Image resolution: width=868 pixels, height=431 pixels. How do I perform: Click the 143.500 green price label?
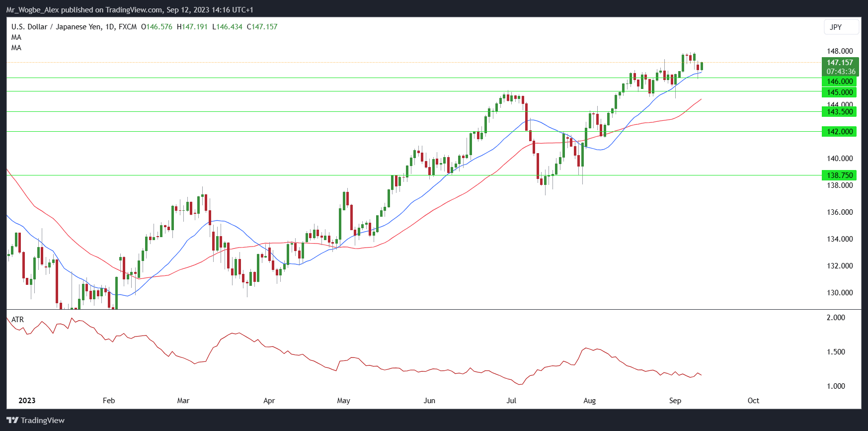pos(840,112)
